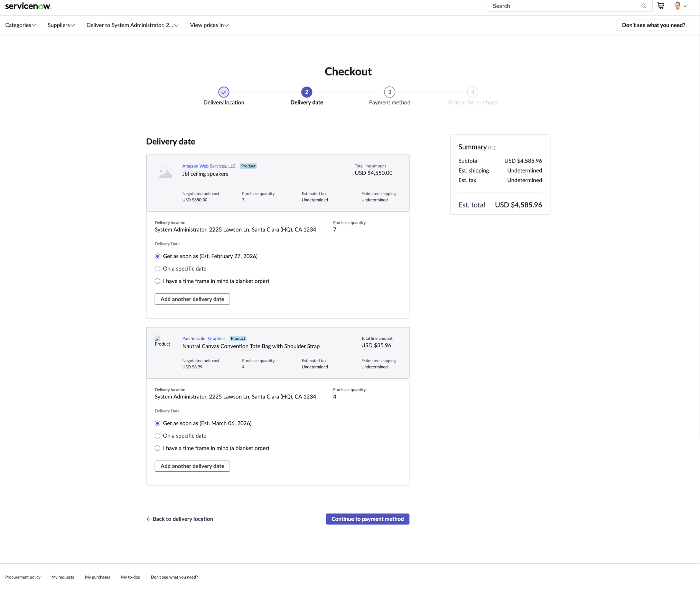Click the Est. total USD $4,585.96 value

519,205
